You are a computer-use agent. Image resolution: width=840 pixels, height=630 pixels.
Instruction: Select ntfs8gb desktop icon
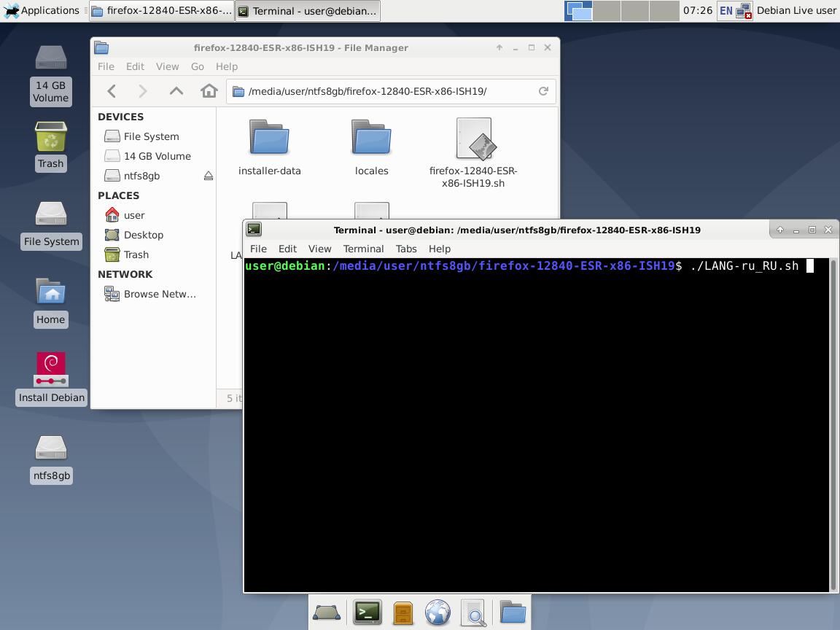coord(52,459)
